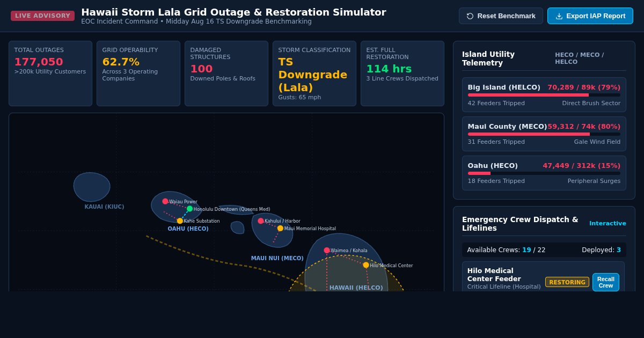This screenshot has height=338, width=644.
Task: Click the reset icon in Reset Benchmark
Action: pos(470,16)
